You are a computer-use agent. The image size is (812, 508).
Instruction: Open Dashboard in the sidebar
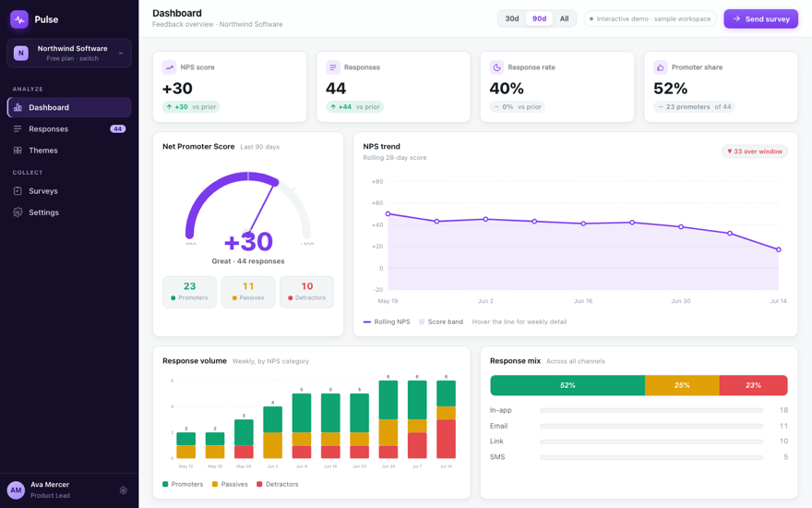coord(69,107)
